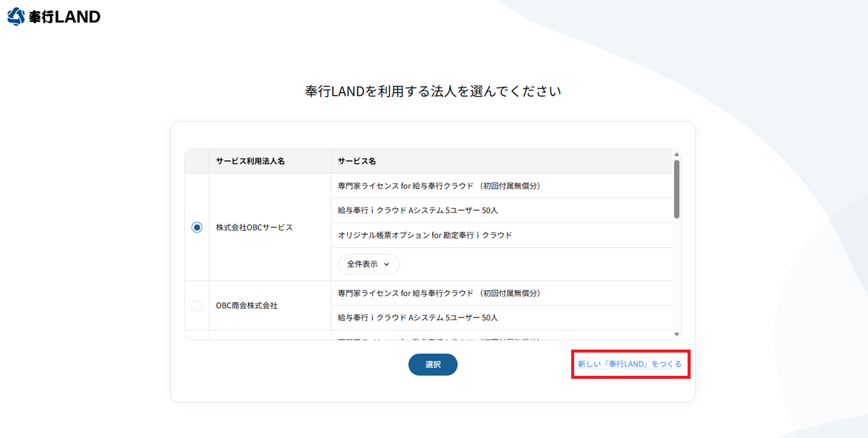Click the table scrollbar down arrow
Screen dimensions: 868x438
click(x=677, y=334)
